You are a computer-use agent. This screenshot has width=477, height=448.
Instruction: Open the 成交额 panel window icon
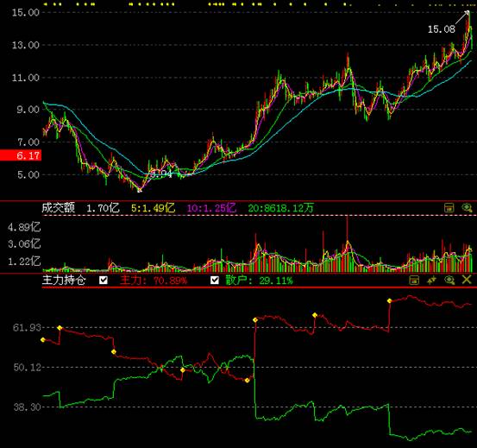coord(449,208)
